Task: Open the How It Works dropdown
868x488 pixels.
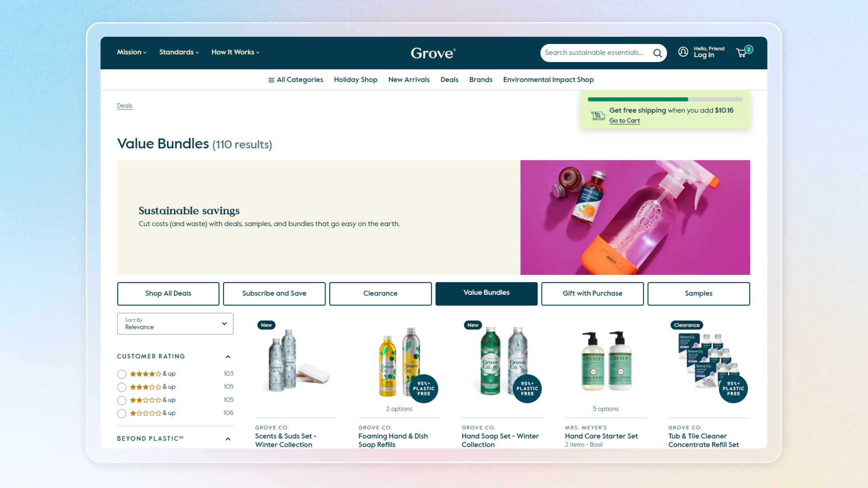Action: pos(235,52)
